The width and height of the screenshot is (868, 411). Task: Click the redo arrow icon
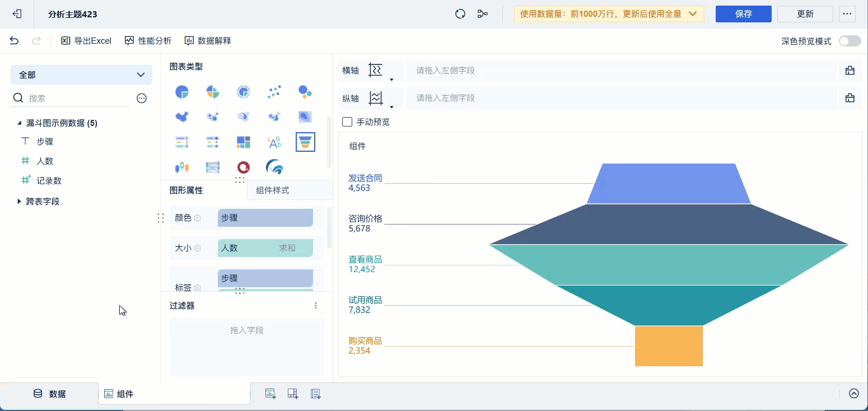[x=36, y=41]
